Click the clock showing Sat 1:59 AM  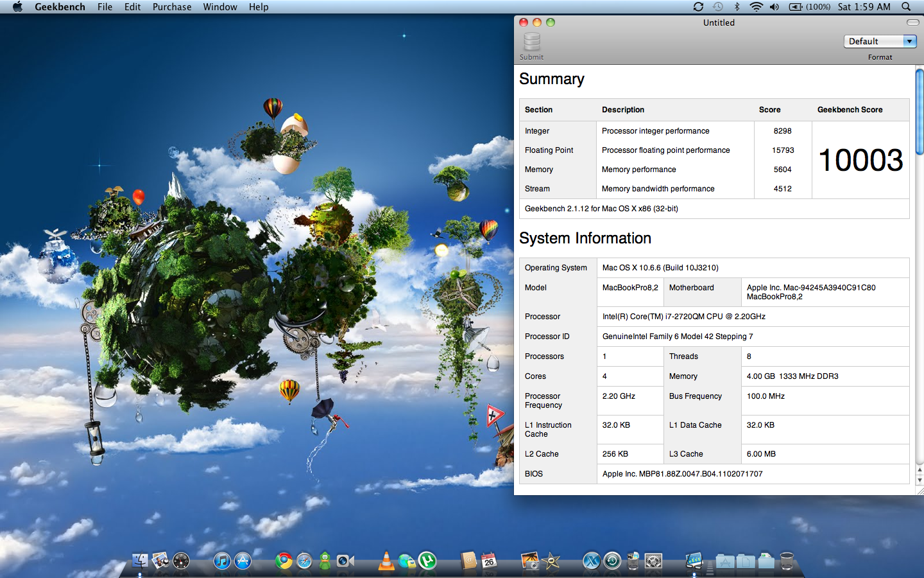864,6
